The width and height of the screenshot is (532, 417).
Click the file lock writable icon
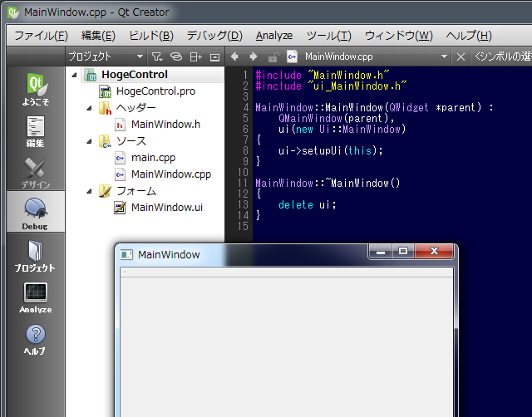(x=273, y=57)
